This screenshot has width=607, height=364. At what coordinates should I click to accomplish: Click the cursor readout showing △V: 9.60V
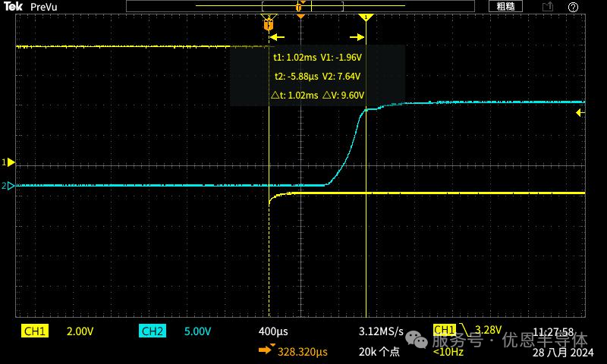coord(343,96)
